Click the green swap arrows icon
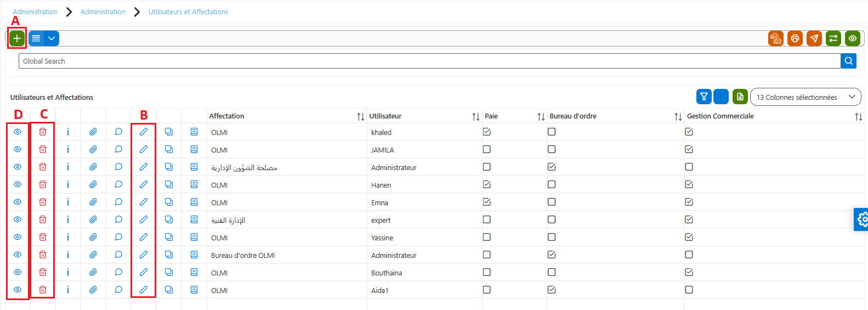The width and height of the screenshot is (868, 310). click(x=833, y=38)
